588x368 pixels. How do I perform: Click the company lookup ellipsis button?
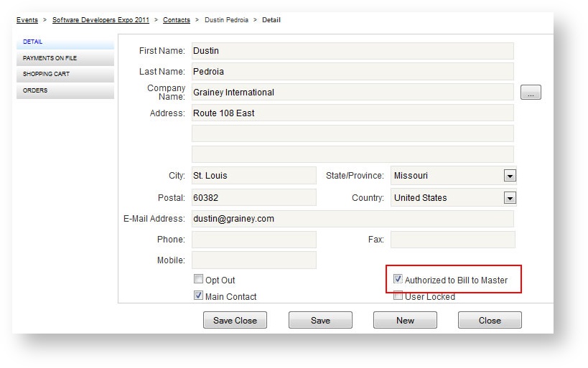tap(530, 93)
